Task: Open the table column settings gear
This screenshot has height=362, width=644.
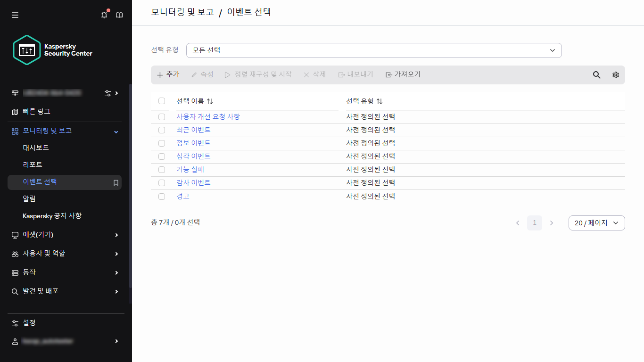Action: tap(616, 75)
